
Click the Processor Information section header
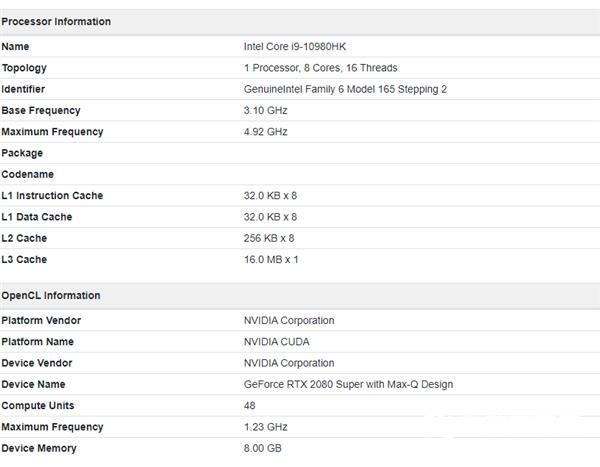(56, 21)
